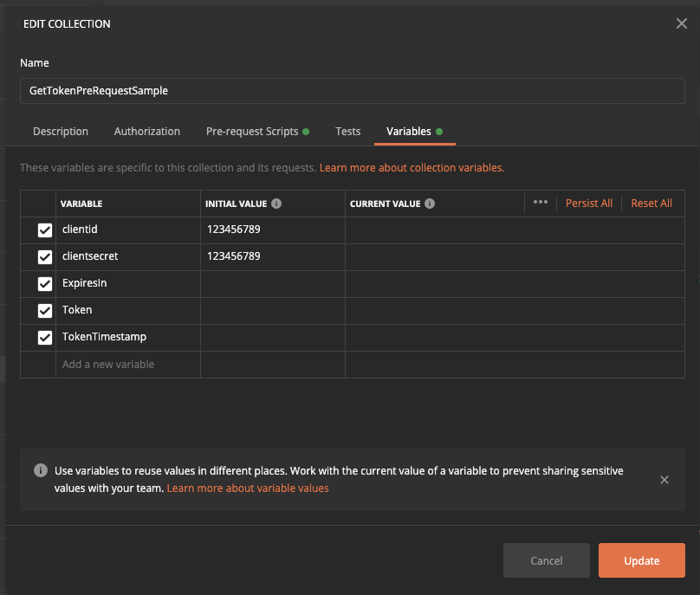Open the three-dots column options menu

tap(541, 203)
